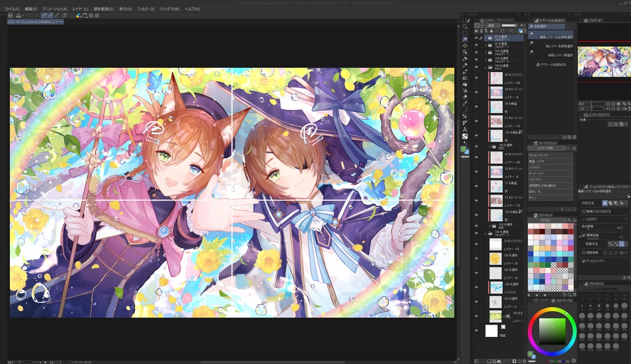Collapse the フォルダー 2 layer folder
Viewport: 631px width, 364px height.
(486, 233)
